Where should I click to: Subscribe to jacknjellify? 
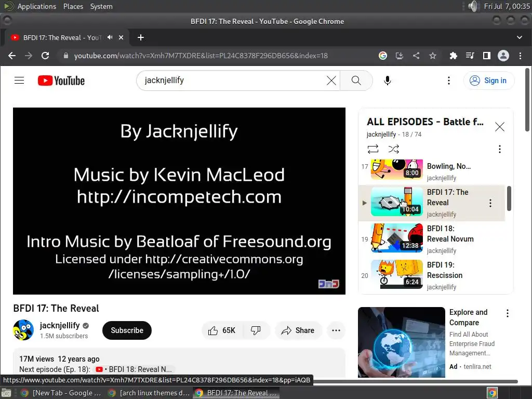tap(127, 330)
